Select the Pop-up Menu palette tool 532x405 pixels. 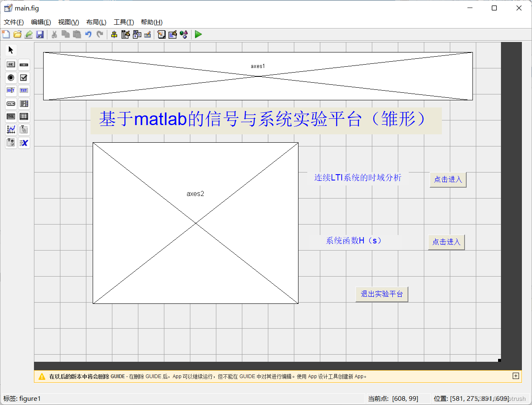(x=11, y=104)
